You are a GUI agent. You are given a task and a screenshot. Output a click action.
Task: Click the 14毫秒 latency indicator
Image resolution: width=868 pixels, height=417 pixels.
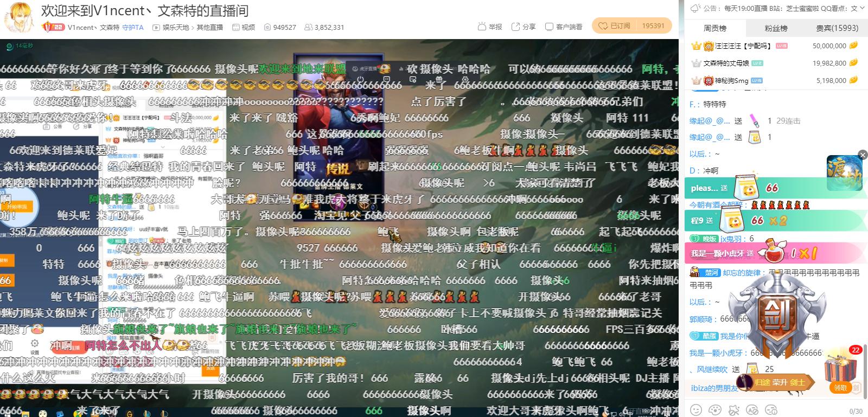pos(20,46)
